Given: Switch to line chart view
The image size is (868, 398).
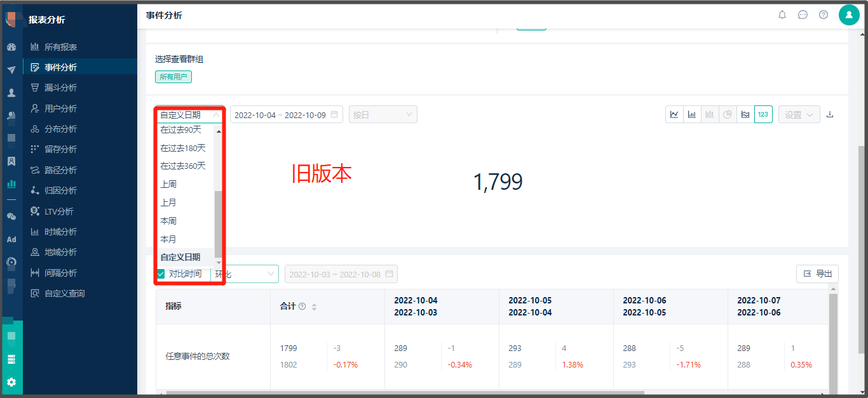Looking at the screenshot, I should (674, 114).
